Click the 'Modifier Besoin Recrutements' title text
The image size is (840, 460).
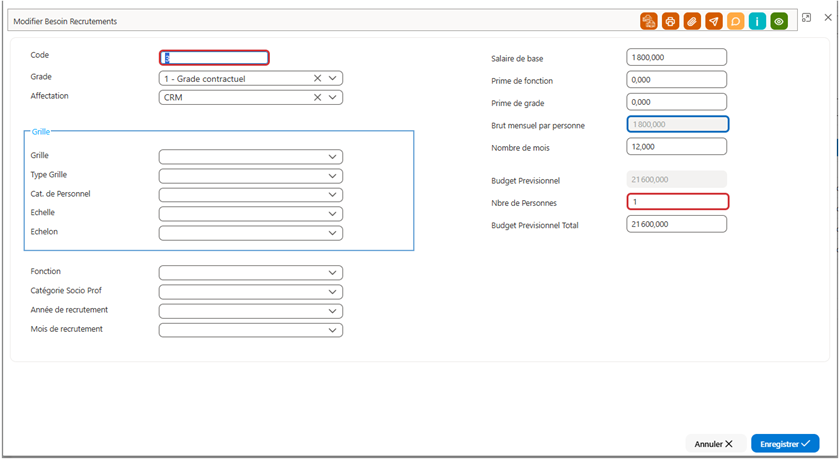point(65,21)
